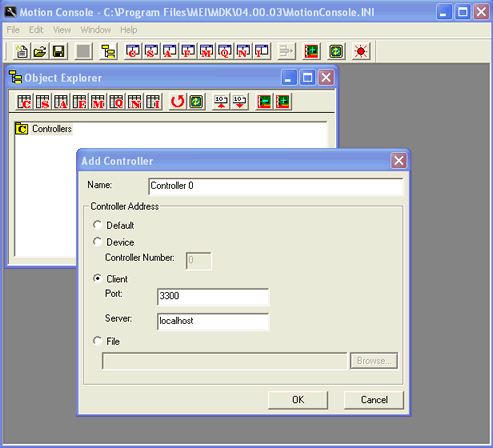Click the Save diskette toolbar icon
493x448 pixels.
tap(59, 51)
